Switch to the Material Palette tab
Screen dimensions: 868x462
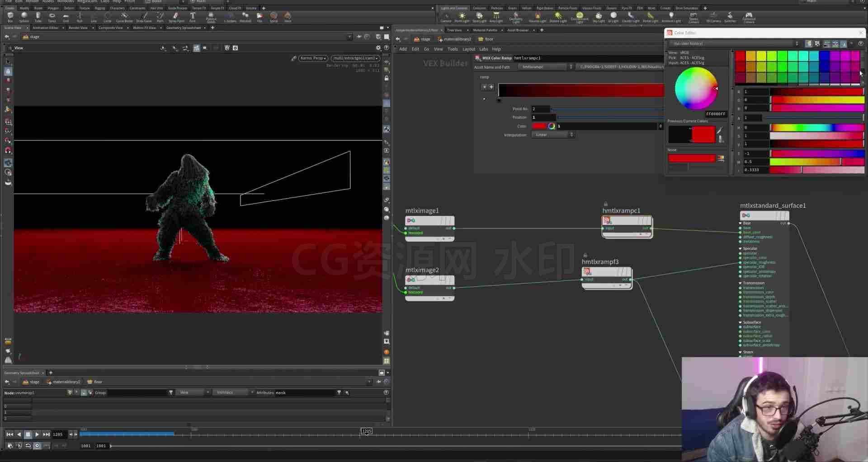click(x=485, y=30)
